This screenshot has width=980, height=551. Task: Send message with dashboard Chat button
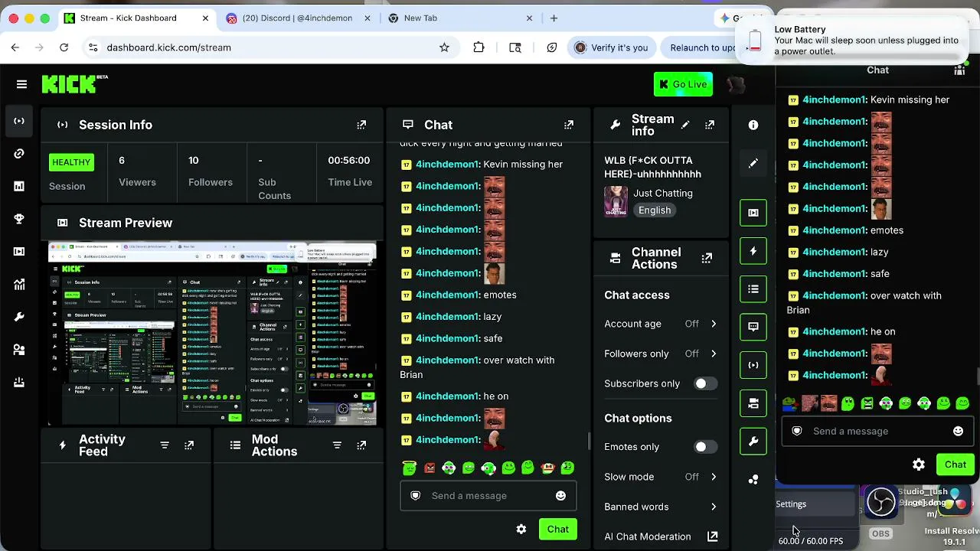(557, 530)
